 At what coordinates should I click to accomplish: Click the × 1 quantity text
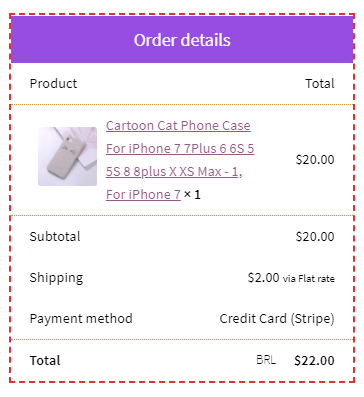(192, 194)
